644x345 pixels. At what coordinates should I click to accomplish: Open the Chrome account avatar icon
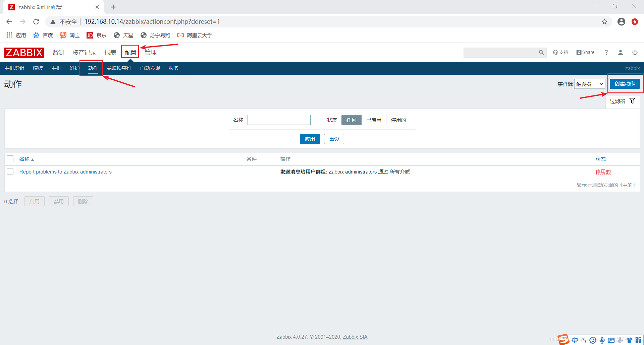621,22
